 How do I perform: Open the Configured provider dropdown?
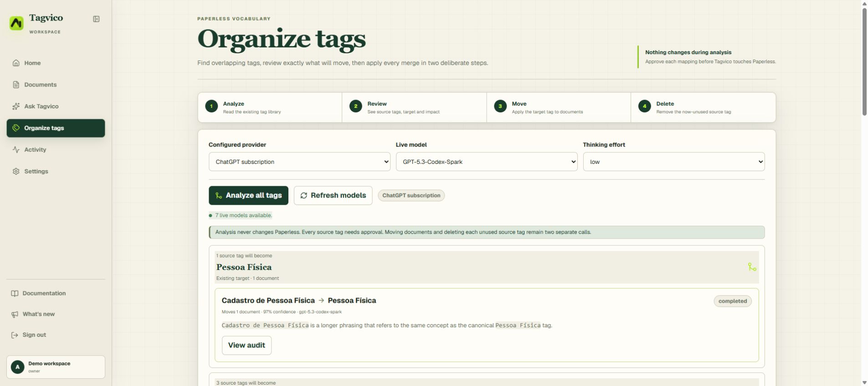point(299,162)
